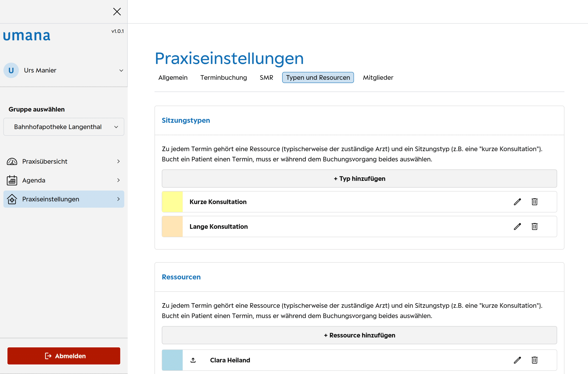Expand the Praxiseinstellungen chevron arrow

click(119, 199)
